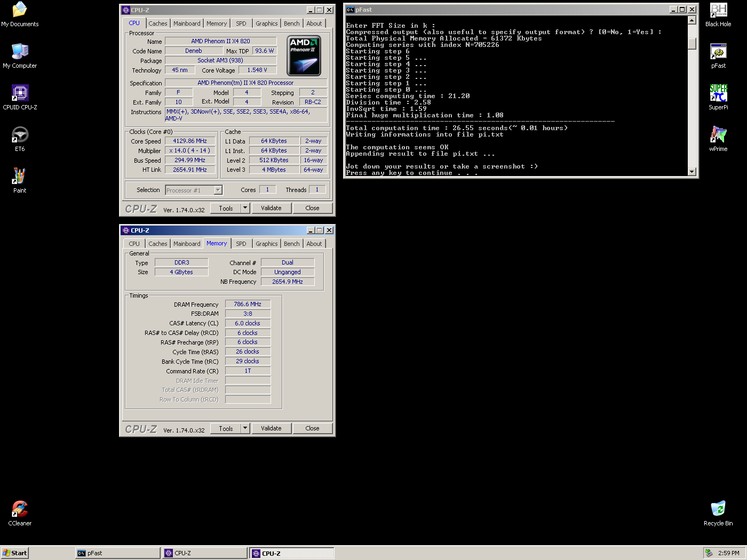The width and height of the screenshot is (747, 560).
Task: Click the Core Voltage 1.548 V value
Action: [257, 70]
